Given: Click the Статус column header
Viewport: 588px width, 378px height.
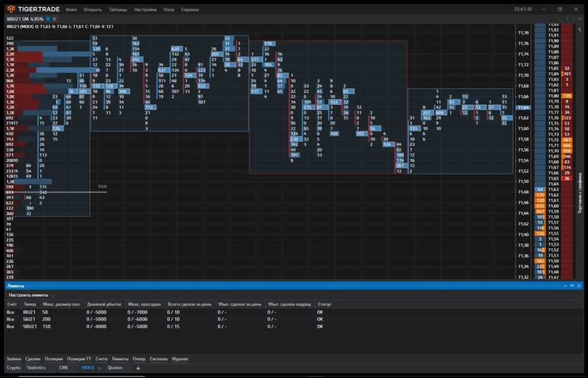Looking at the screenshot, I should coord(324,304).
